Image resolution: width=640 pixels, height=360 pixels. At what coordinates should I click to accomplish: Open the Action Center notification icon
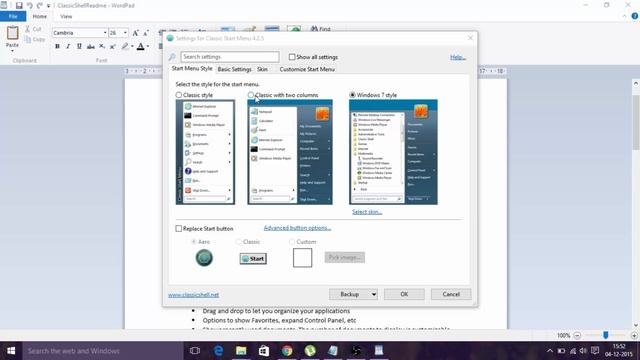coord(595,351)
